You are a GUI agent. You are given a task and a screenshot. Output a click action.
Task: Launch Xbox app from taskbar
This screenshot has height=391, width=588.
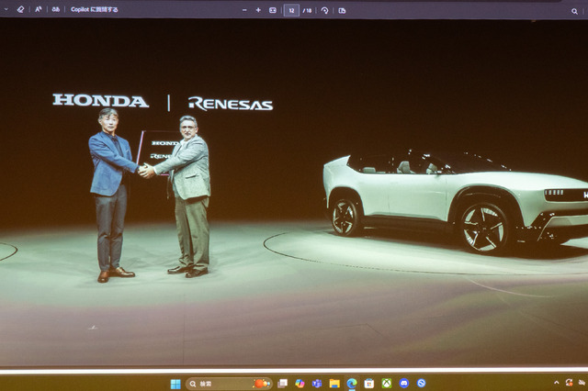click(387, 383)
